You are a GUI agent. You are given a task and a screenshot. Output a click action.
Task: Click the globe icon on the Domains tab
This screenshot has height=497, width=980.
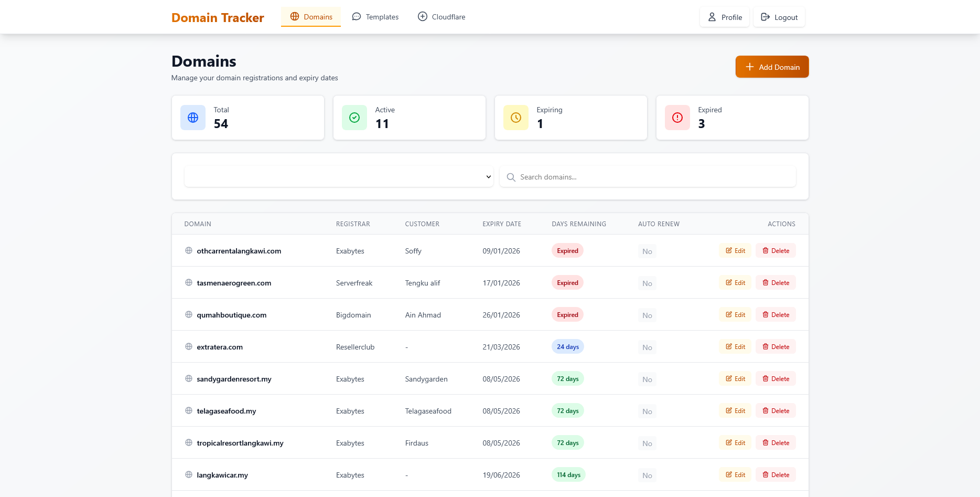(294, 16)
